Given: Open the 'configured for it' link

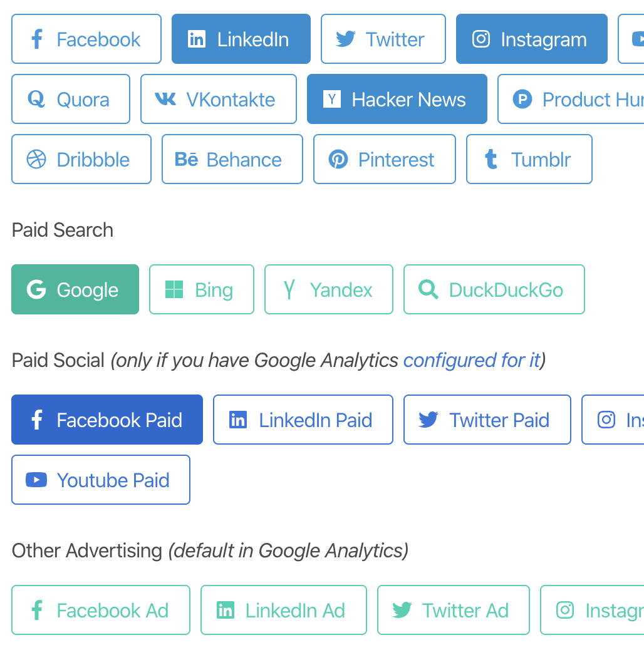Looking at the screenshot, I should point(472,360).
